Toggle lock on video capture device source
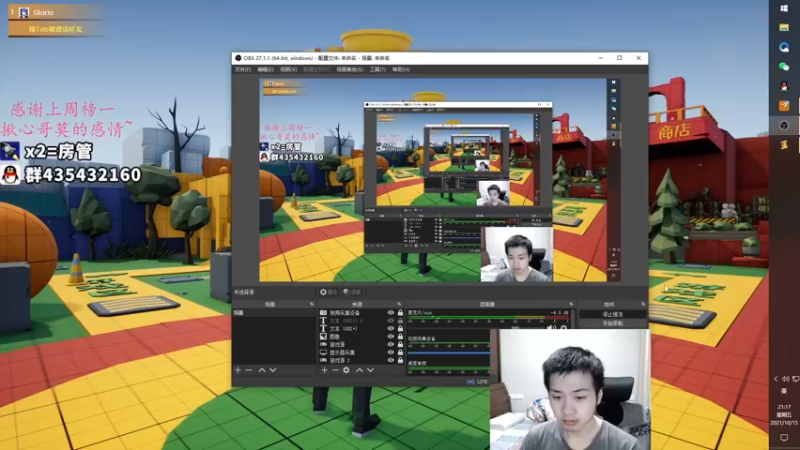 tap(401, 313)
